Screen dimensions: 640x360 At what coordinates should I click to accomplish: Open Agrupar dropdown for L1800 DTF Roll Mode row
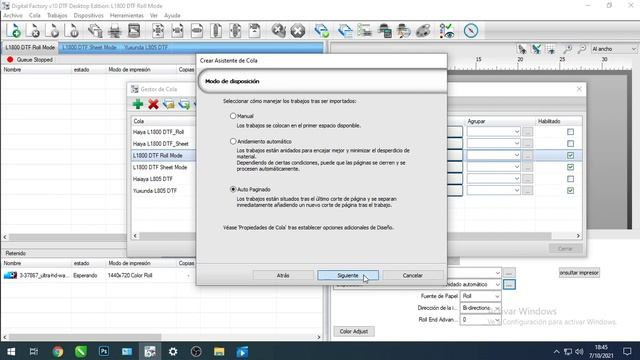pyautogui.click(x=493, y=156)
